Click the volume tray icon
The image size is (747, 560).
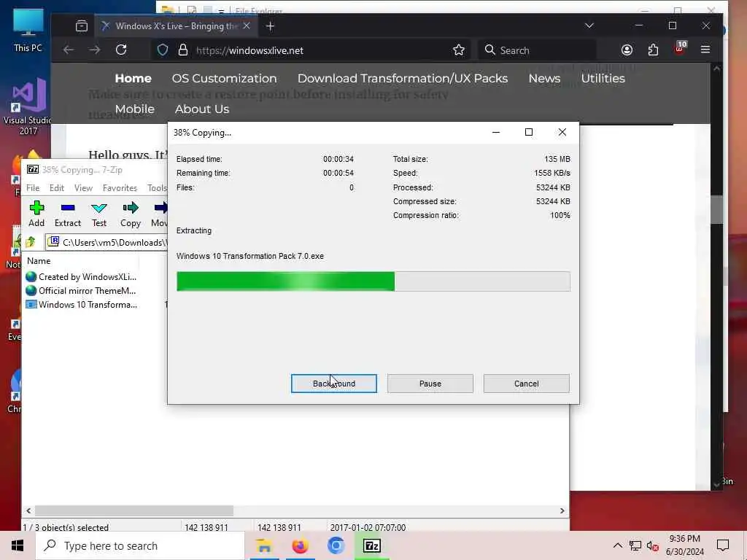[x=653, y=546]
